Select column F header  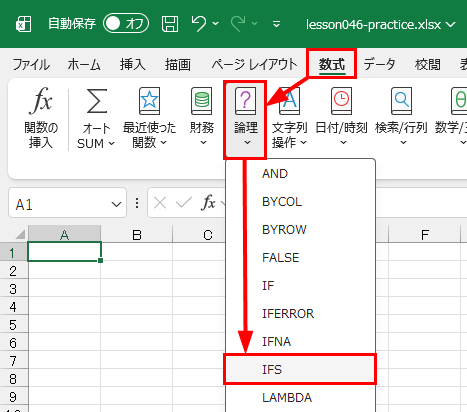click(x=425, y=235)
